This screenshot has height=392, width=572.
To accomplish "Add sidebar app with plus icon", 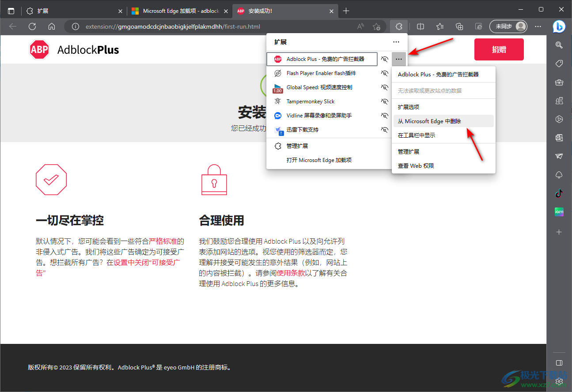I will (x=559, y=232).
